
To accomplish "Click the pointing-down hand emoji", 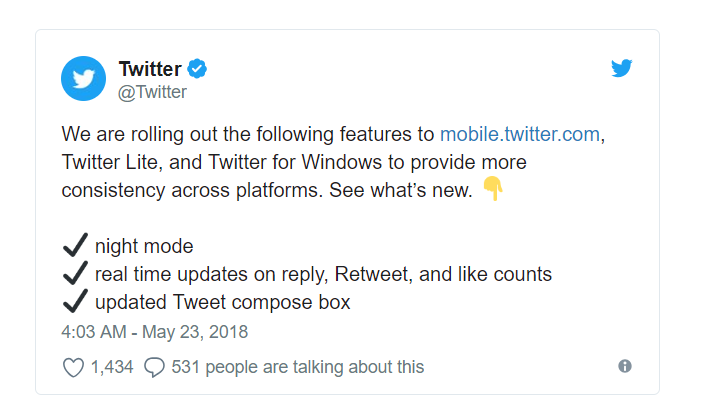I will [x=493, y=188].
